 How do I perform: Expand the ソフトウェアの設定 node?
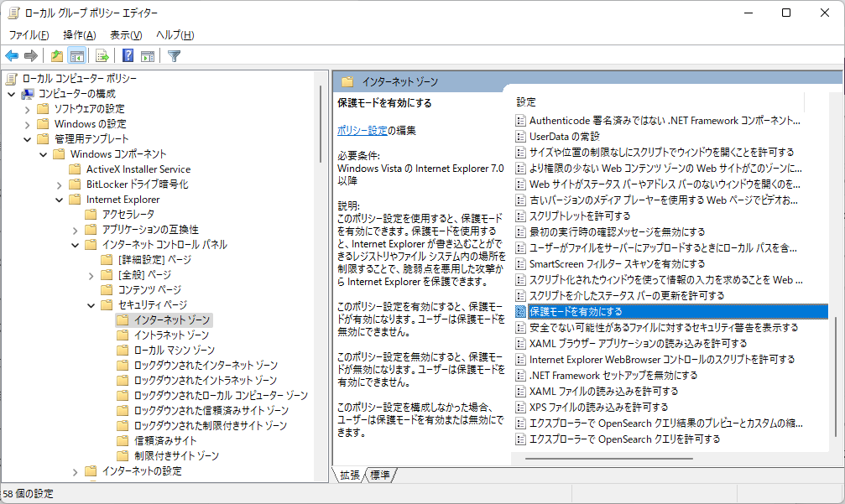28,109
